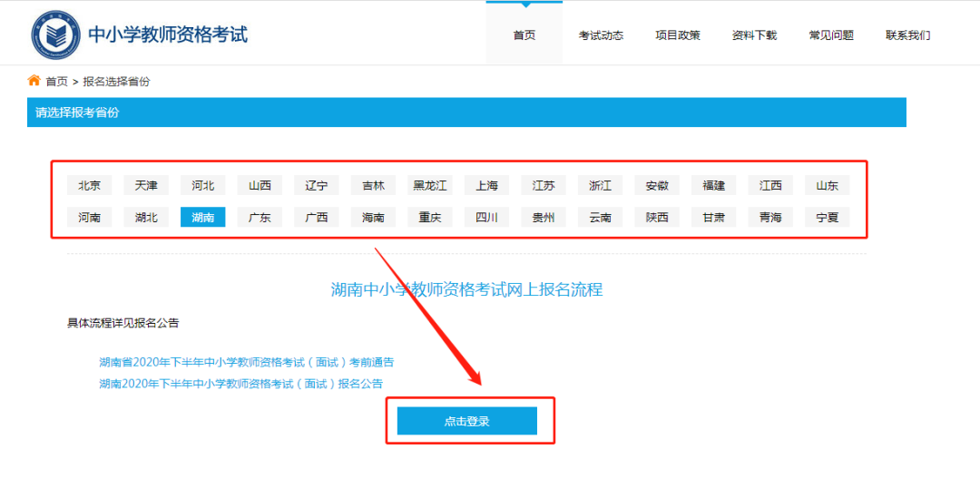The image size is (980, 498).
Task: Click the teacher exam site logo
Action: tap(55, 34)
